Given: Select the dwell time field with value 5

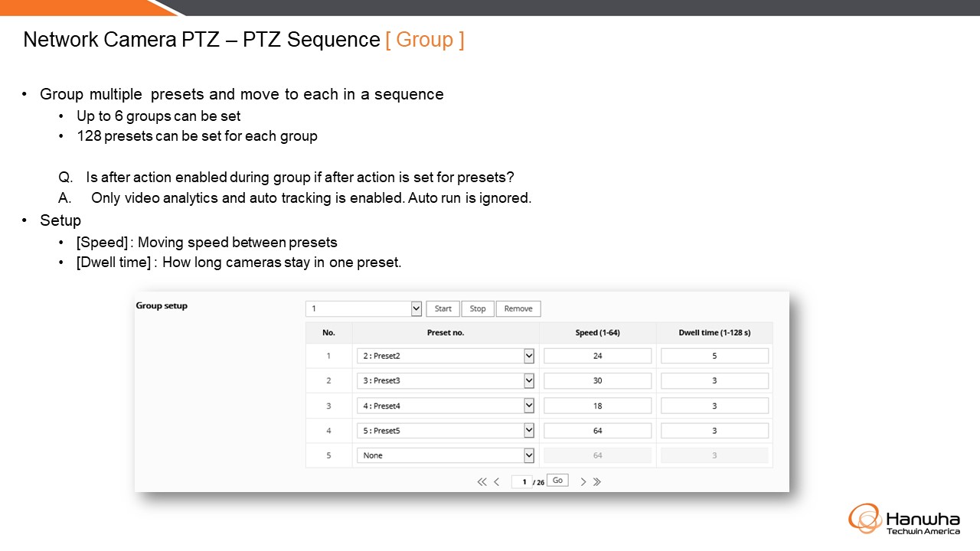Looking at the screenshot, I should (x=714, y=356).
